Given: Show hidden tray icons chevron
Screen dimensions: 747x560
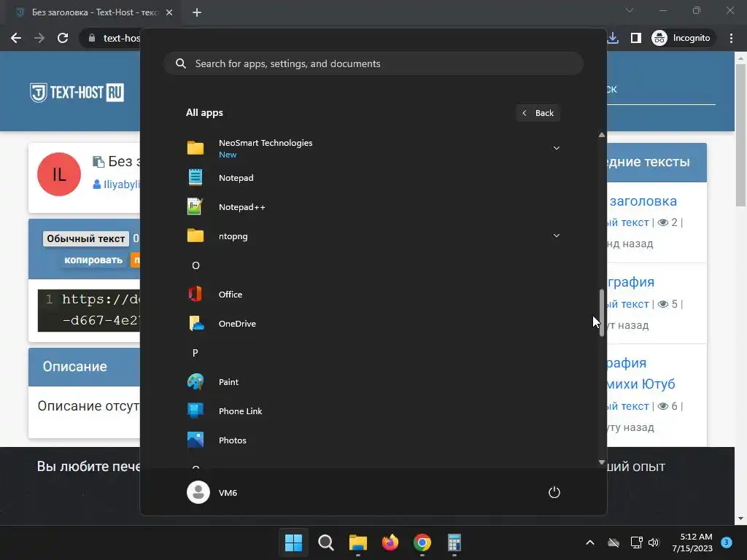Looking at the screenshot, I should point(589,542).
